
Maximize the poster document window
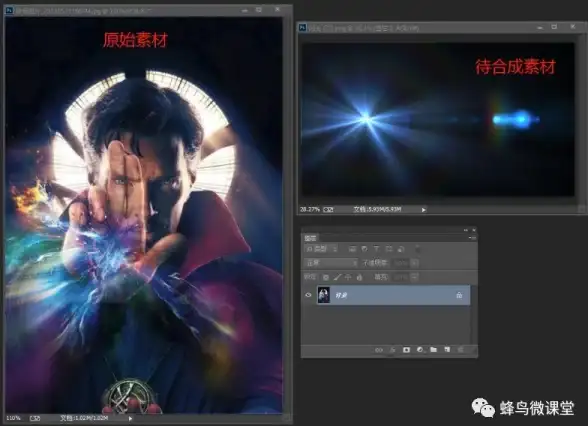pyautogui.click(x=259, y=10)
